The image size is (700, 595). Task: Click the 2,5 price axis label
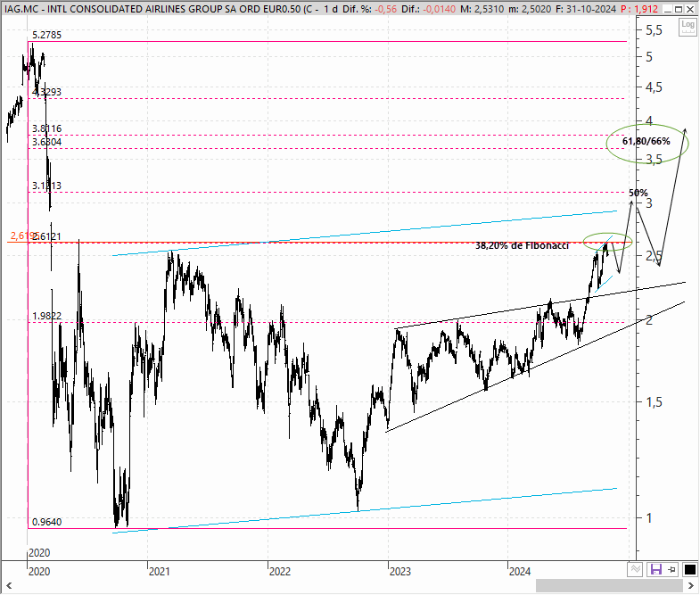pos(654,256)
